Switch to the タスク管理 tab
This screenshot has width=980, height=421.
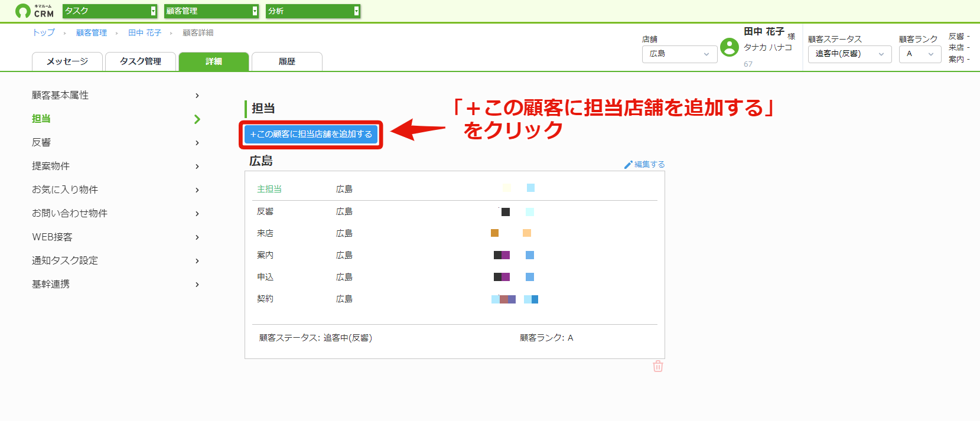pyautogui.click(x=141, y=61)
